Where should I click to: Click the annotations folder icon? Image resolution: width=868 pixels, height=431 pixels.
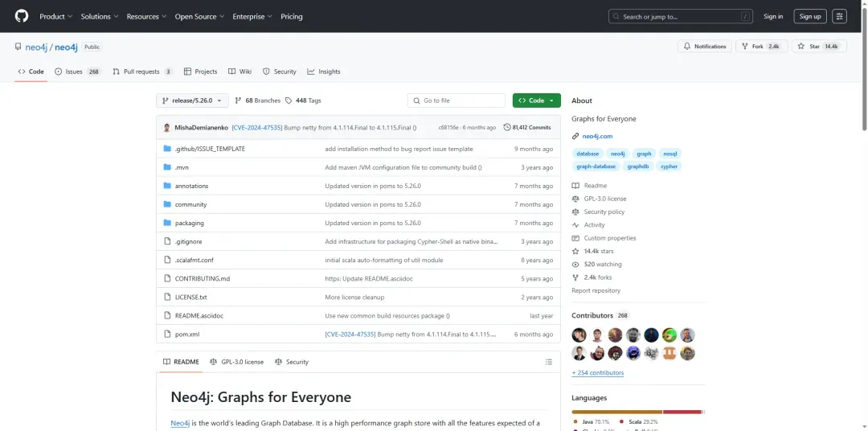click(167, 186)
